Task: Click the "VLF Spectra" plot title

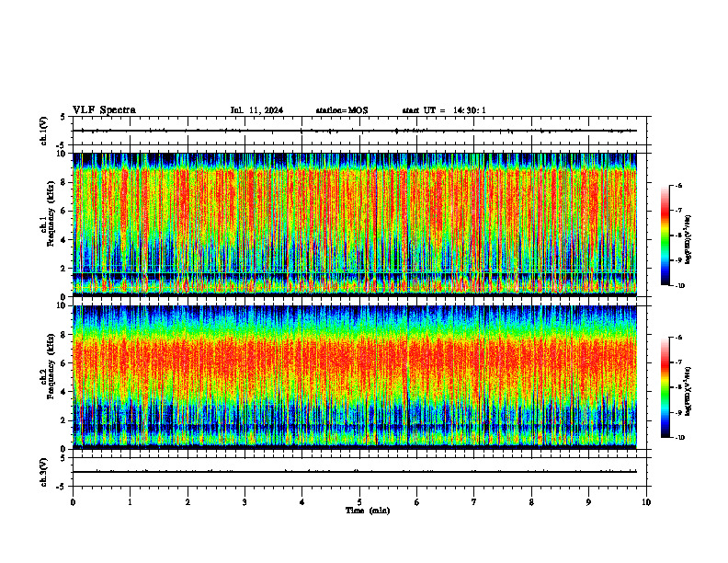Action: tap(104, 110)
